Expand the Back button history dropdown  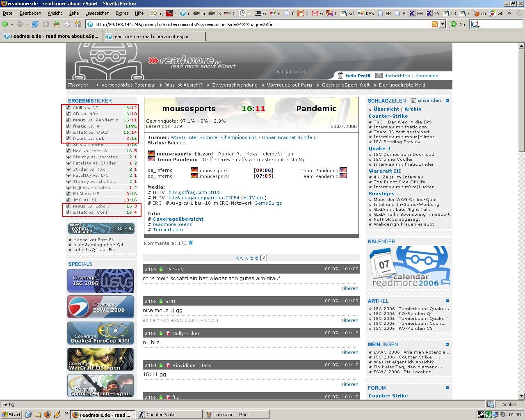point(12,24)
